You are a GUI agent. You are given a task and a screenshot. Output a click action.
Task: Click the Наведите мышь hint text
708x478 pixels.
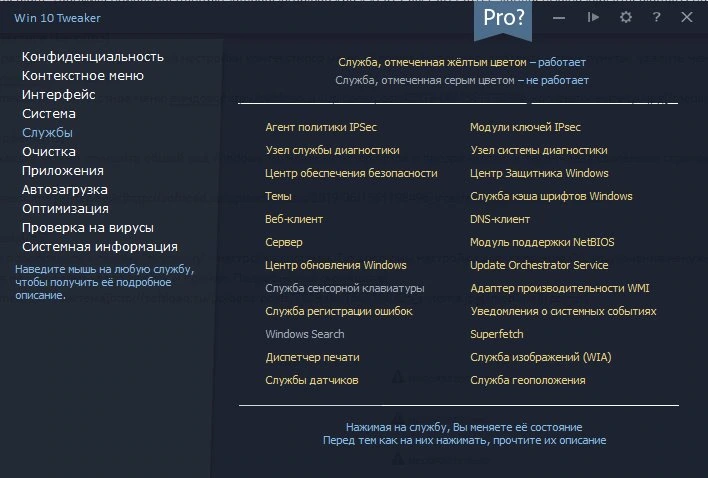pos(105,282)
